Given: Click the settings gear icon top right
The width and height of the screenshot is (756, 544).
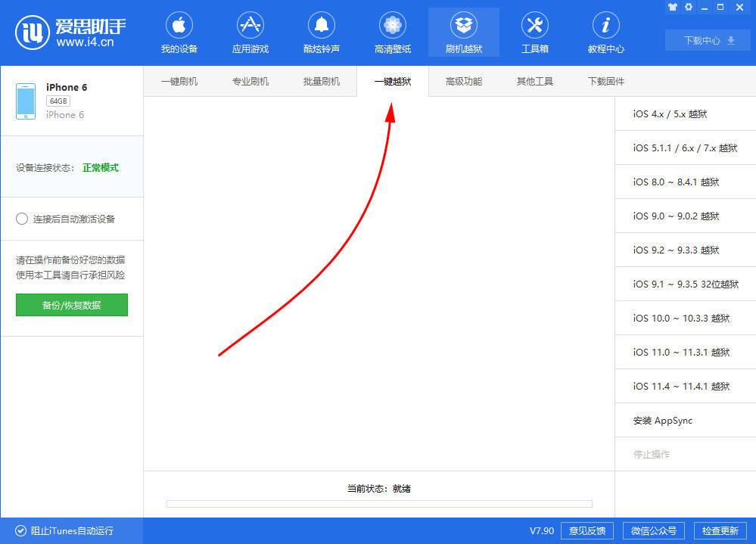Looking at the screenshot, I should pos(688,7).
